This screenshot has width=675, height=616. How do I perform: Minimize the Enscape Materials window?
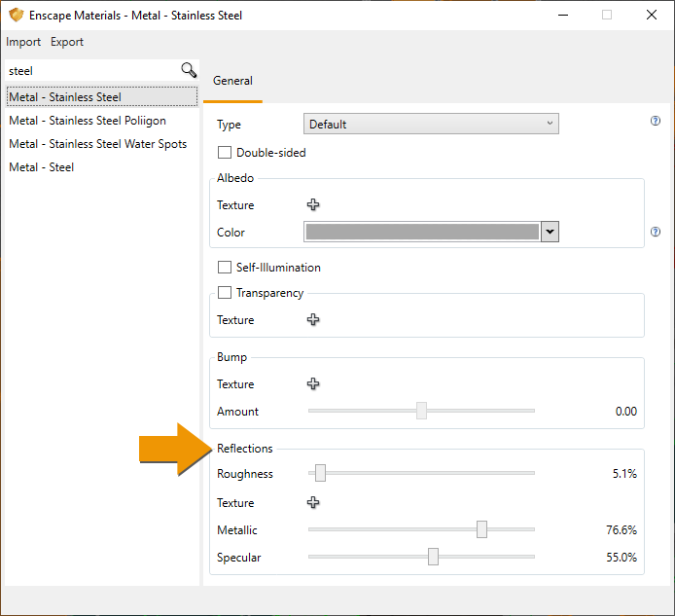[x=563, y=15]
